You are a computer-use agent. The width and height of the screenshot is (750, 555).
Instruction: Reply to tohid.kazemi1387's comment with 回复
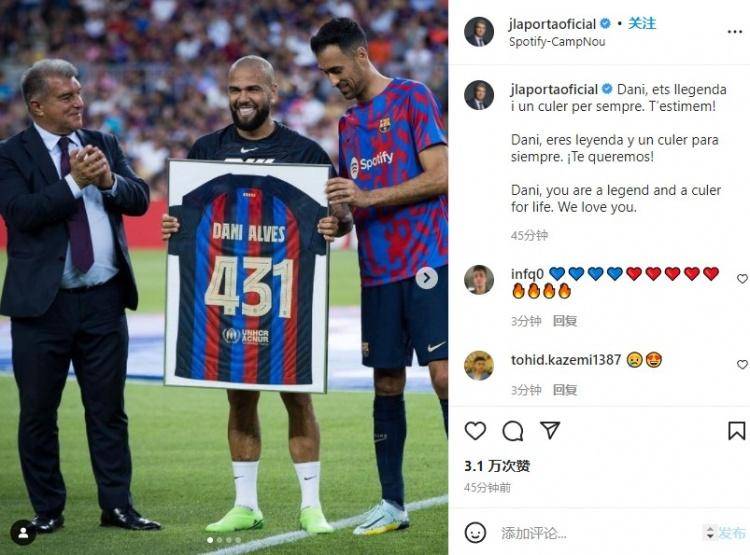[x=565, y=390]
